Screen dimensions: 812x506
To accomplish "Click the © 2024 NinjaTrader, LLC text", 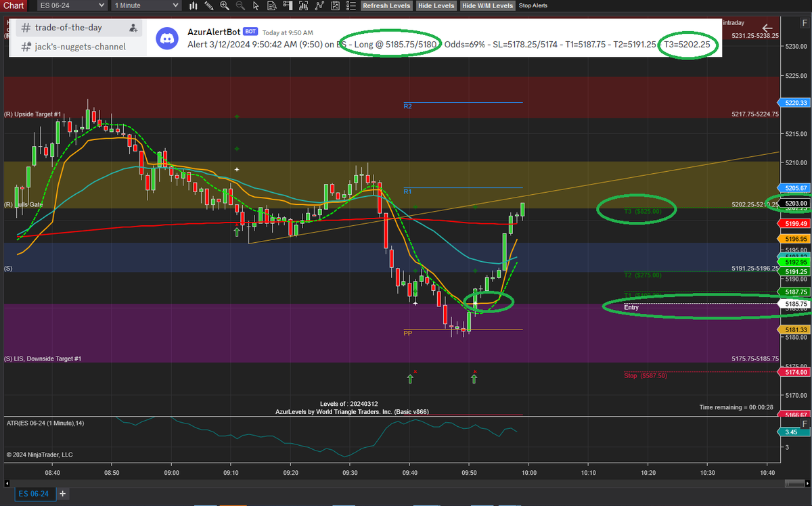I will pos(39,455).
